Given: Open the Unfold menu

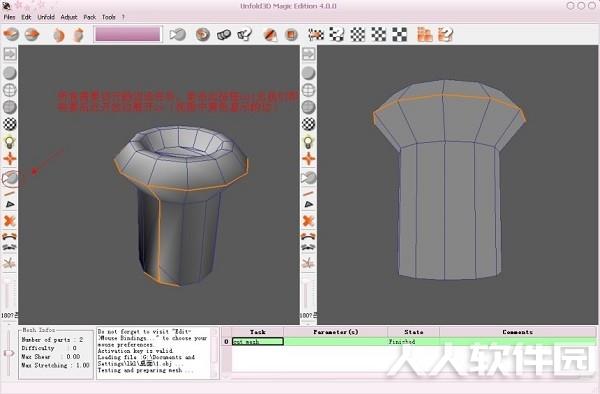Looking at the screenshot, I should [x=46, y=17].
